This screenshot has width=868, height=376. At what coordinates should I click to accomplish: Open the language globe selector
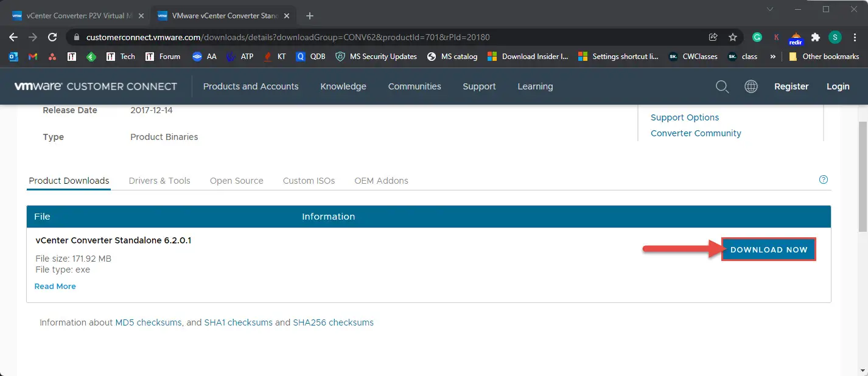(751, 86)
